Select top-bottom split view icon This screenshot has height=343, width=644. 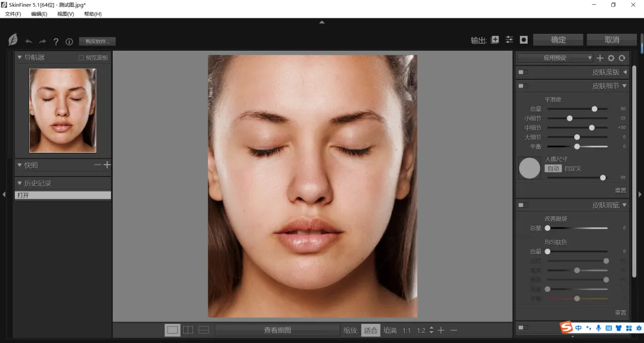204,330
